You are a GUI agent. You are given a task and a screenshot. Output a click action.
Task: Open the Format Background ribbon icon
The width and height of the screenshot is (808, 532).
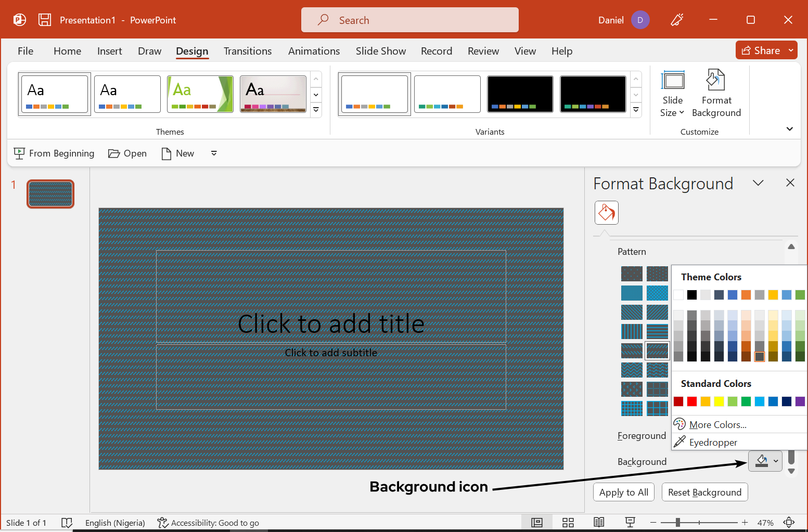(716, 93)
